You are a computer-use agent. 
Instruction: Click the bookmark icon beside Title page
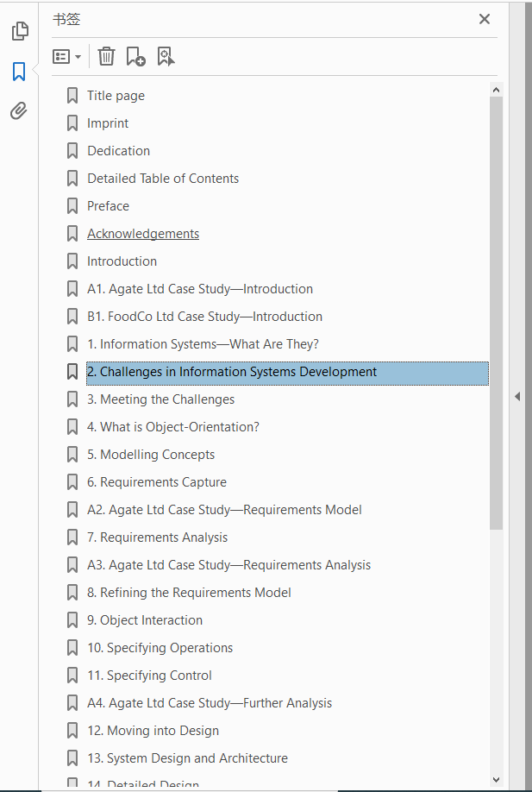(x=72, y=96)
